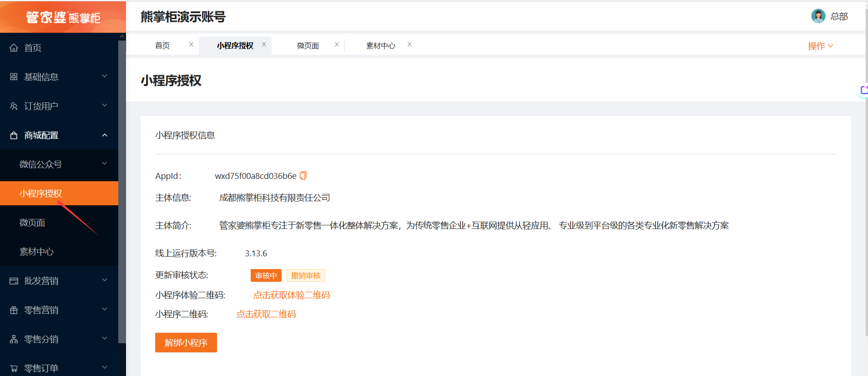Expand the 微信公众号 submenu chevron

pyautogui.click(x=105, y=163)
